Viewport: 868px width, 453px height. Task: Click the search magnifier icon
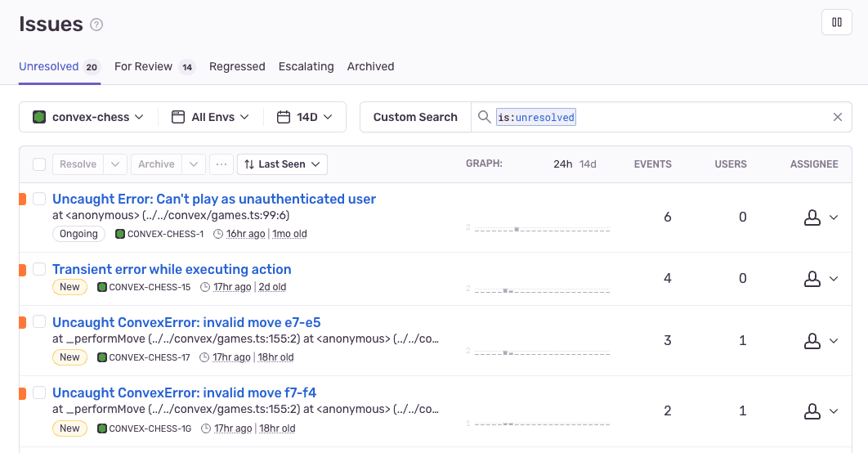tap(485, 117)
